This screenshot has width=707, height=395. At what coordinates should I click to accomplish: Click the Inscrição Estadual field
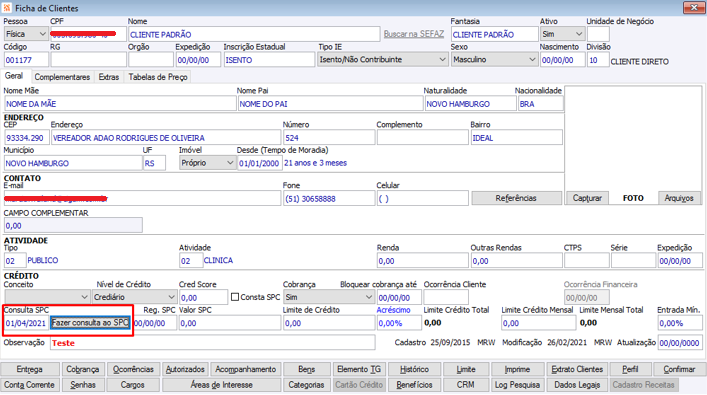tap(269, 60)
